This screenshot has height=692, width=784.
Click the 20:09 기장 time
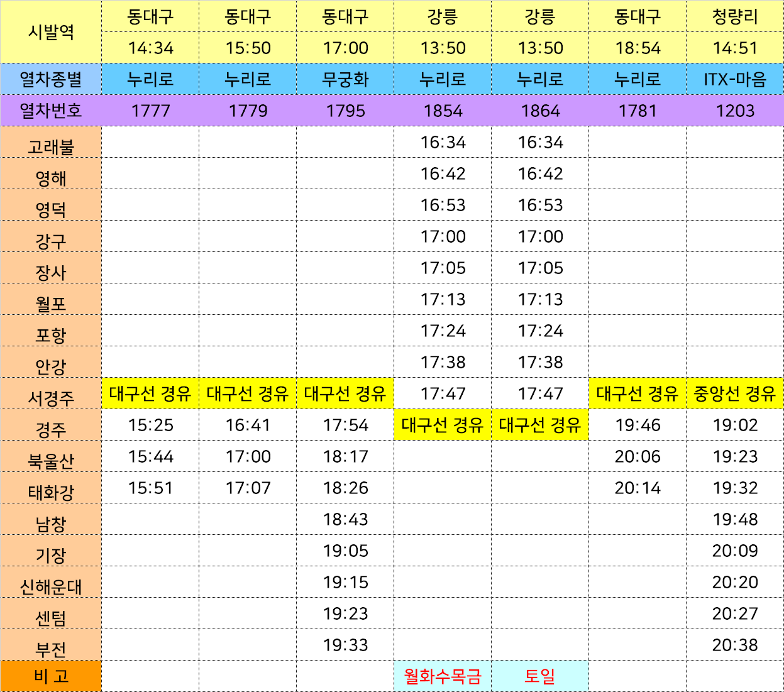pyautogui.click(x=735, y=551)
